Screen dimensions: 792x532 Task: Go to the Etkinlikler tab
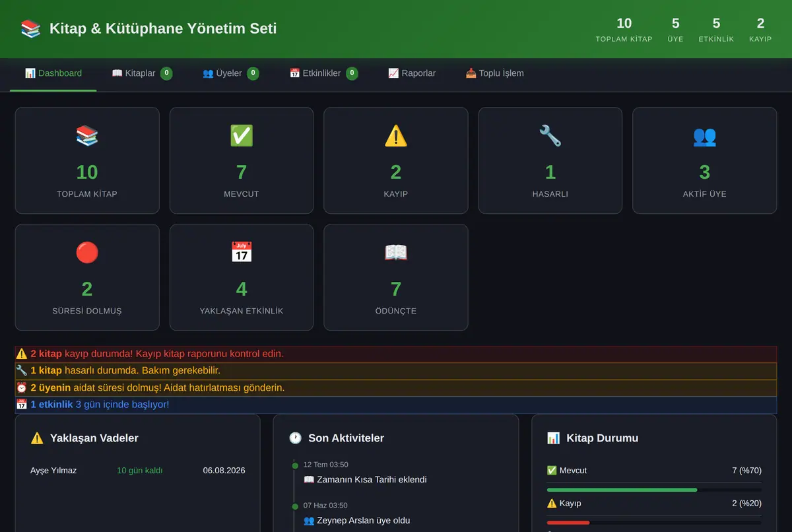click(x=323, y=73)
